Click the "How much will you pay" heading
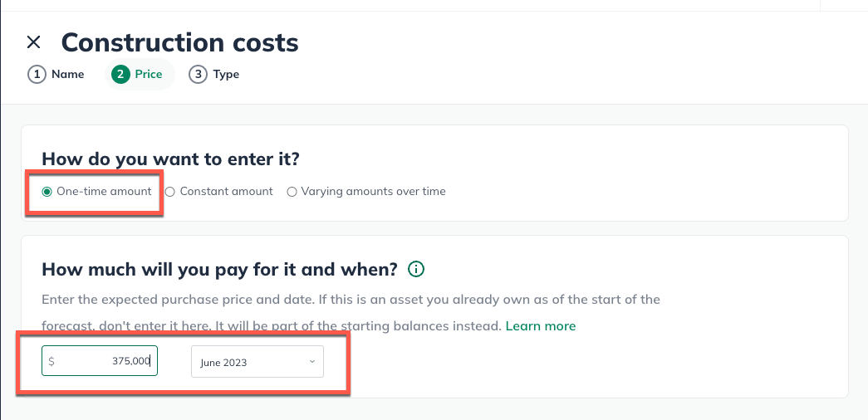This screenshot has width=868, height=420. pyautogui.click(x=220, y=270)
